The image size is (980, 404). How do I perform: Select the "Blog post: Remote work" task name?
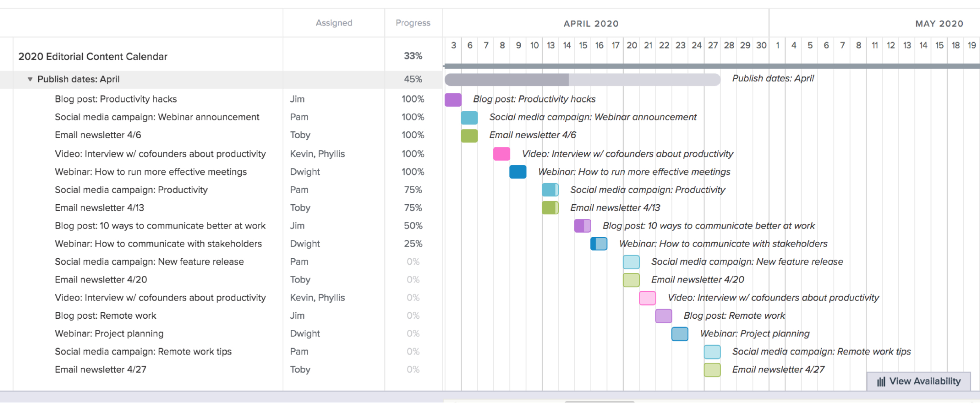pos(105,315)
